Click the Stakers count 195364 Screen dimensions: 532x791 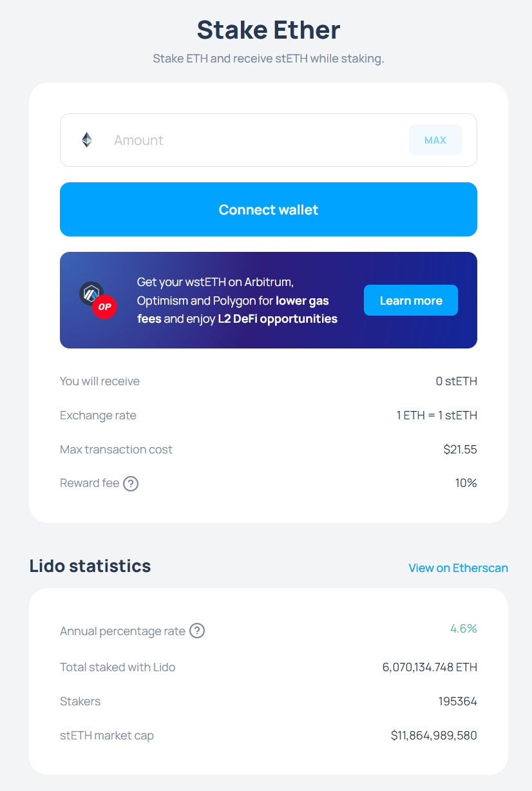tap(458, 701)
